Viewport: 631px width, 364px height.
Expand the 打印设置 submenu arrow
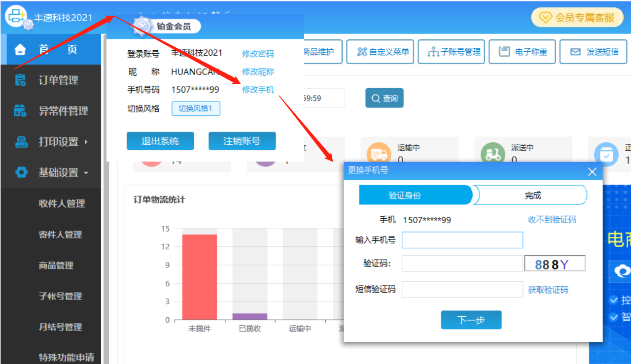86,142
